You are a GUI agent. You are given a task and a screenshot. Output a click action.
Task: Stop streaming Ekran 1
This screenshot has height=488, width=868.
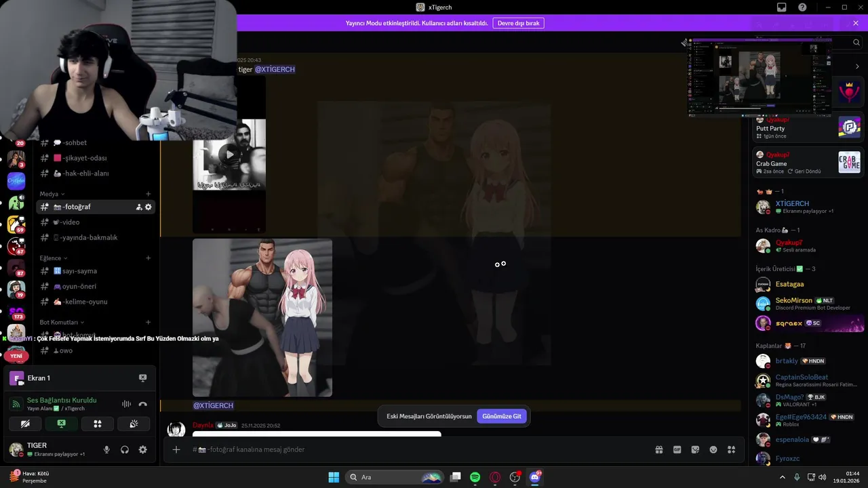(x=143, y=378)
